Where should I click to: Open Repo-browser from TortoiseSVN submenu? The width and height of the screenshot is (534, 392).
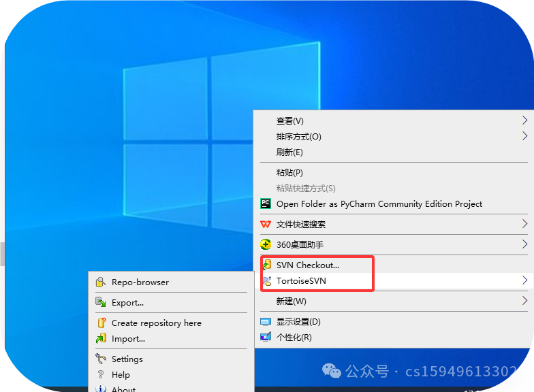coord(172,282)
